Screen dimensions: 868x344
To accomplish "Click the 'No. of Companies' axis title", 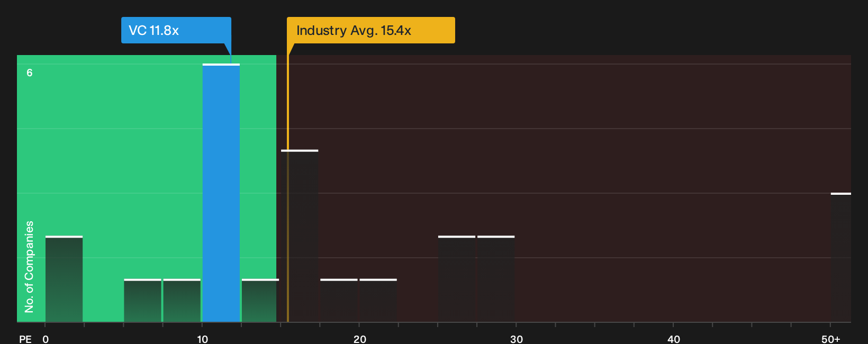I will [x=29, y=267].
